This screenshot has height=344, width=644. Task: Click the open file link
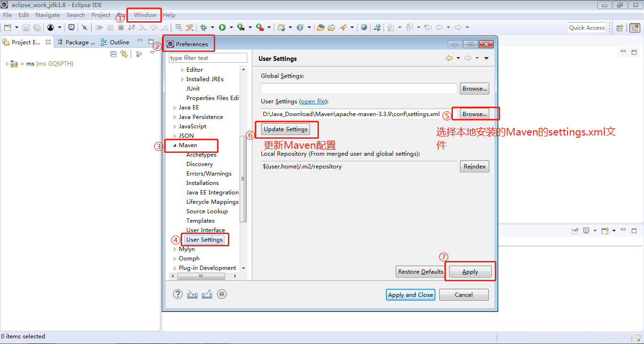click(313, 101)
